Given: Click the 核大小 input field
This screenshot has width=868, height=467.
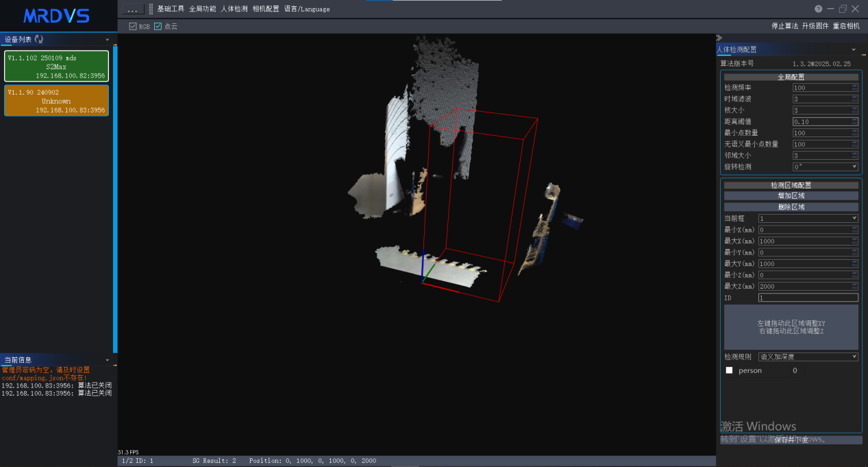Looking at the screenshot, I should click(825, 110).
